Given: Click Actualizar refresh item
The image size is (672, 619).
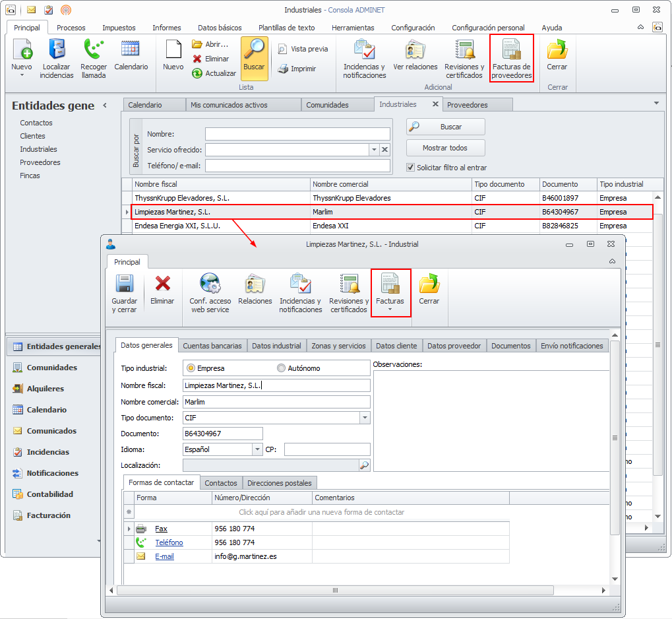Looking at the screenshot, I should click(x=214, y=73).
